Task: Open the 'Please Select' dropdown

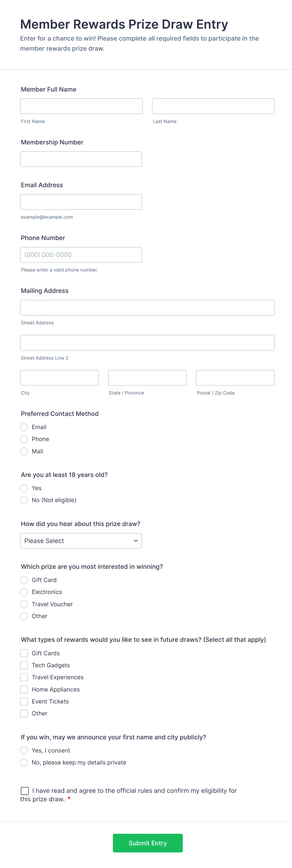Action: pos(81,540)
